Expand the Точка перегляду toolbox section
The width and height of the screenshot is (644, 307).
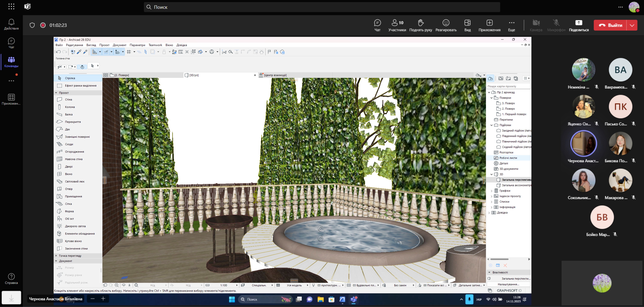point(56,256)
